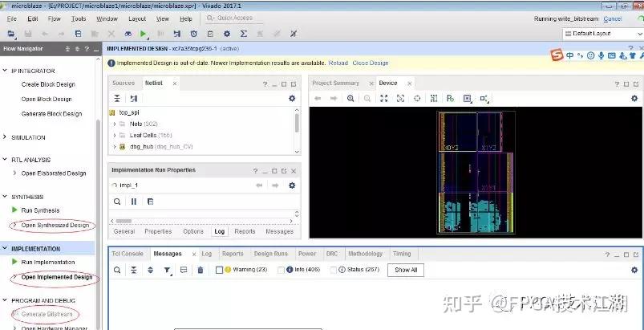
Task: Open the filter icon in Messages panel
Action: point(167,270)
